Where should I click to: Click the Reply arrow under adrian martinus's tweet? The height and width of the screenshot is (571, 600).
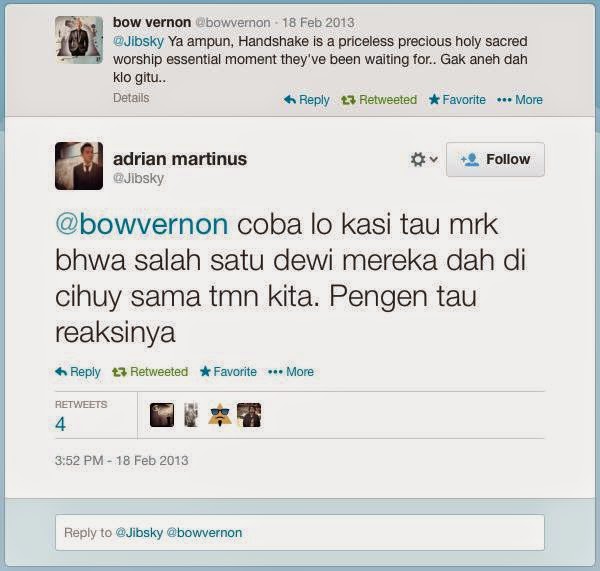61,371
